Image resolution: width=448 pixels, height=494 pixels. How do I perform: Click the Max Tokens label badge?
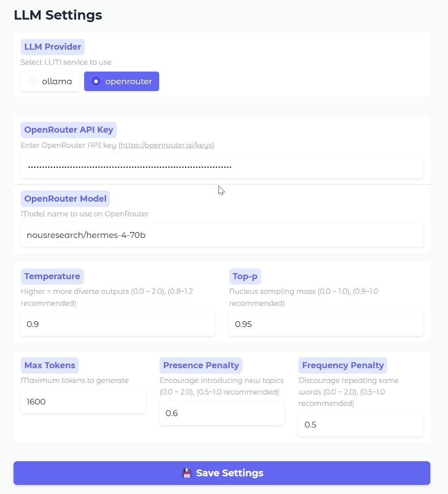point(49,365)
